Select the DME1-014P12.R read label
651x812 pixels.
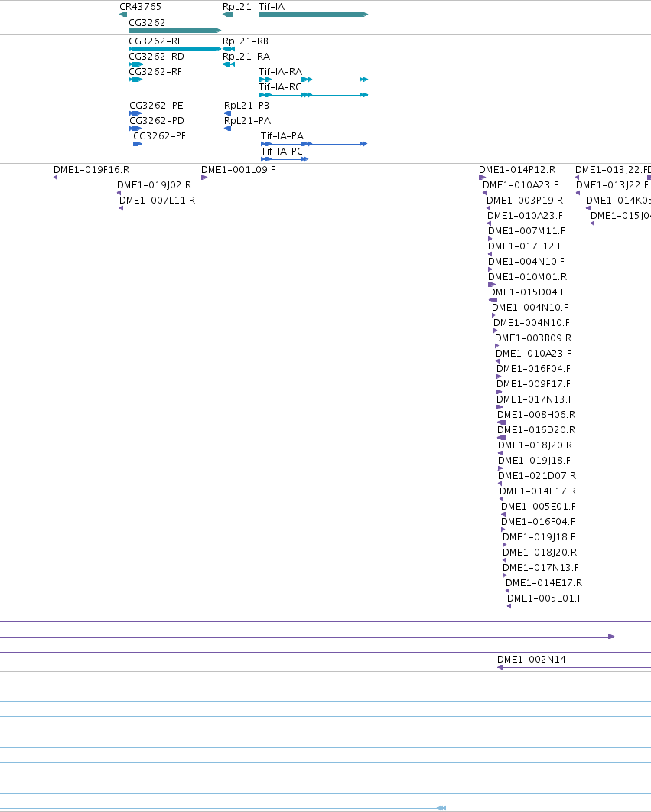click(x=517, y=169)
